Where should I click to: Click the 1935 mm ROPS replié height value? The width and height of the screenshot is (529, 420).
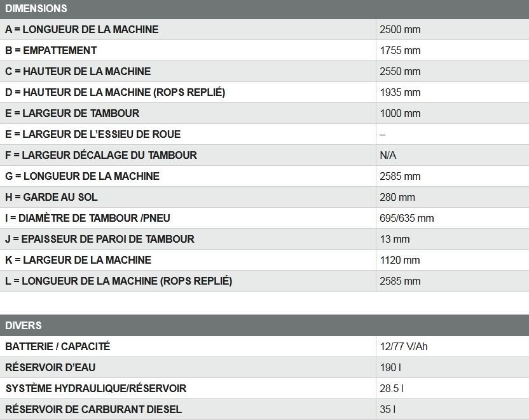tap(400, 92)
